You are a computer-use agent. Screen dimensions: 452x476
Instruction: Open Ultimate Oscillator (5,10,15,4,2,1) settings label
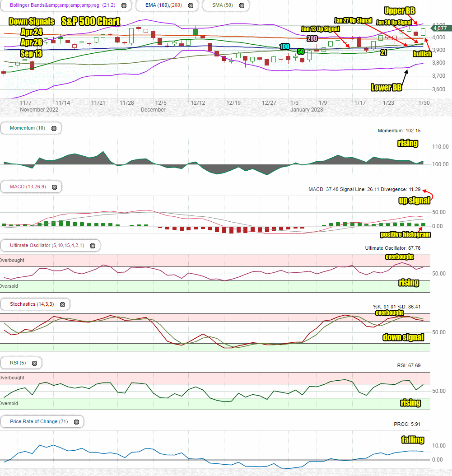coord(47,245)
